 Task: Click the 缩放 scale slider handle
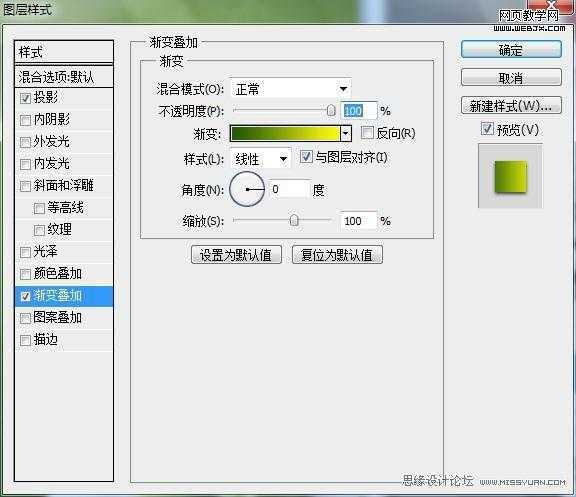tap(294, 220)
